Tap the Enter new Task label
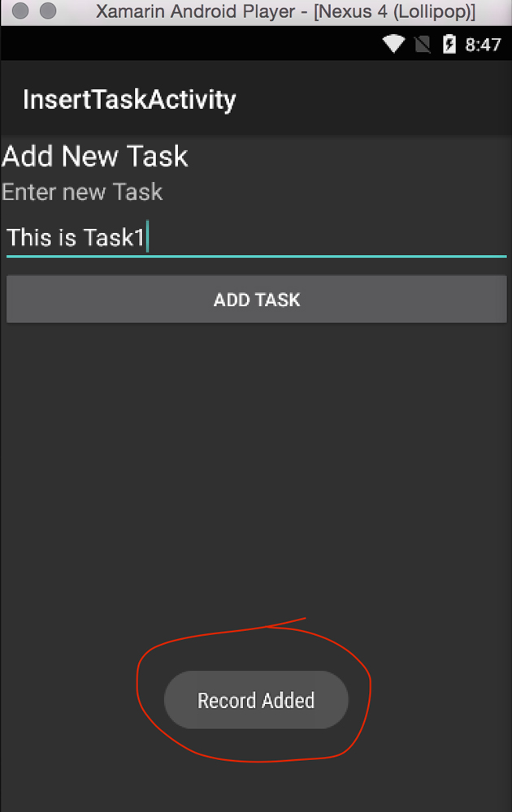Viewport: 512px width, 812px height. 82,192
